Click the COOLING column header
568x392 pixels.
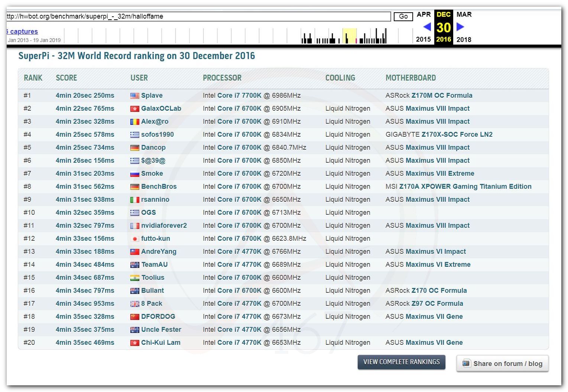[x=340, y=78]
